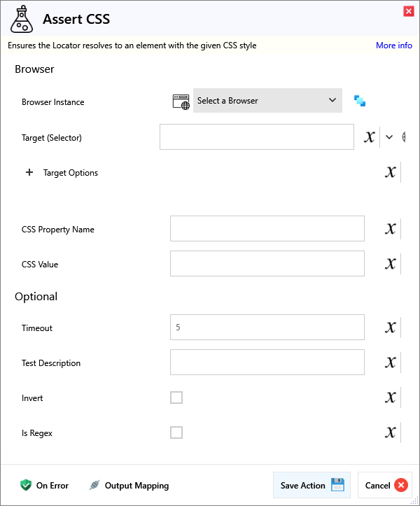Click the variable icon beside Is Regex
The image size is (420, 506).
coord(391,433)
